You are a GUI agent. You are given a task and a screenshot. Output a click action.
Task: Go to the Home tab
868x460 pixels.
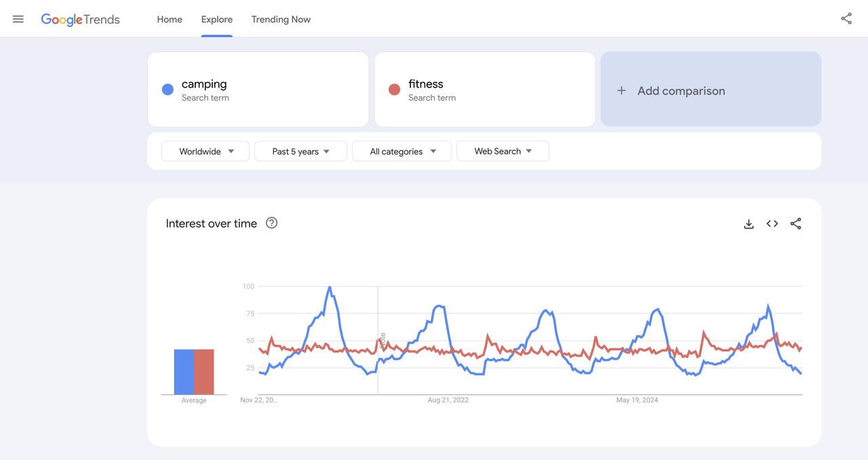[x=170, y=20]
